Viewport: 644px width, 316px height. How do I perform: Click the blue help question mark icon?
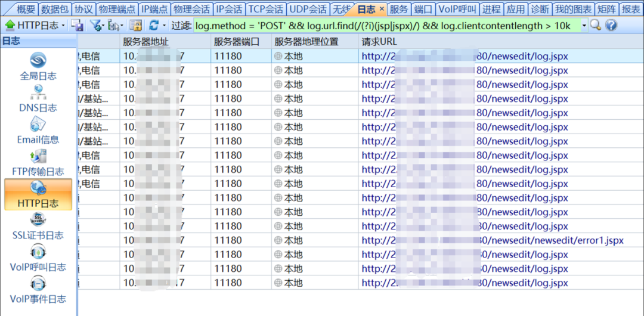coord(611,26)
